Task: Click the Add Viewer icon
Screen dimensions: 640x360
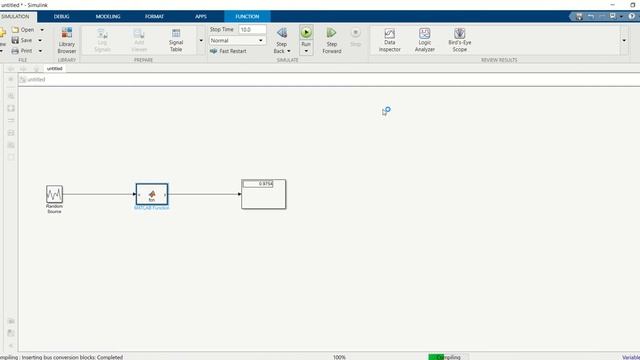Action: [x=139, y=33]
